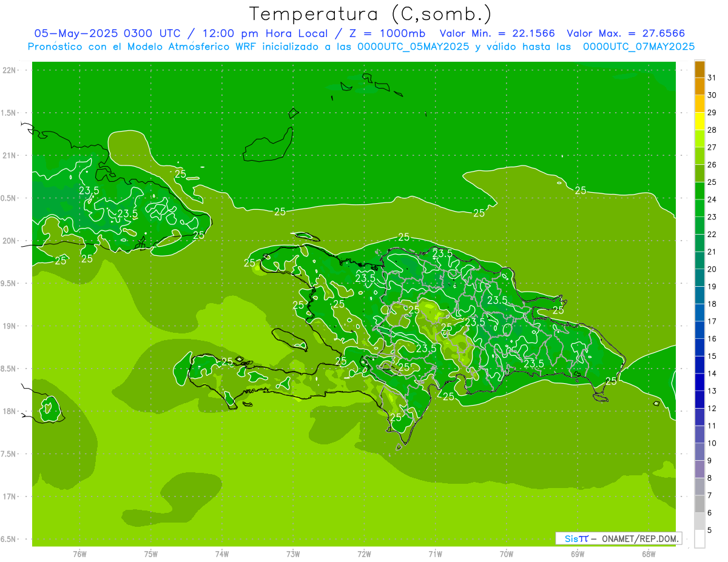Click the legend value 31

(x=712, y=78)
